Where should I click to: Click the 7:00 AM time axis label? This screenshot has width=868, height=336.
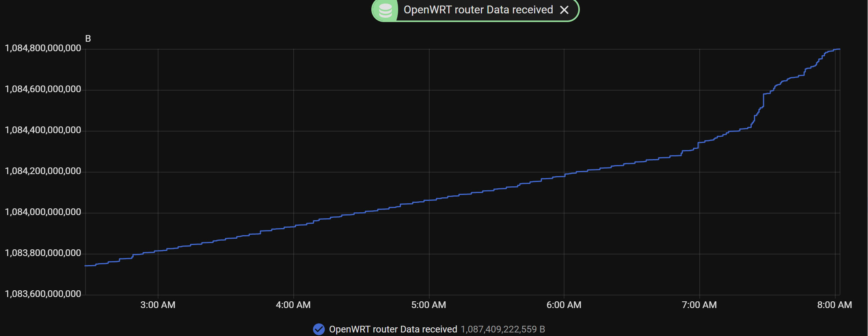click(699, 305)
